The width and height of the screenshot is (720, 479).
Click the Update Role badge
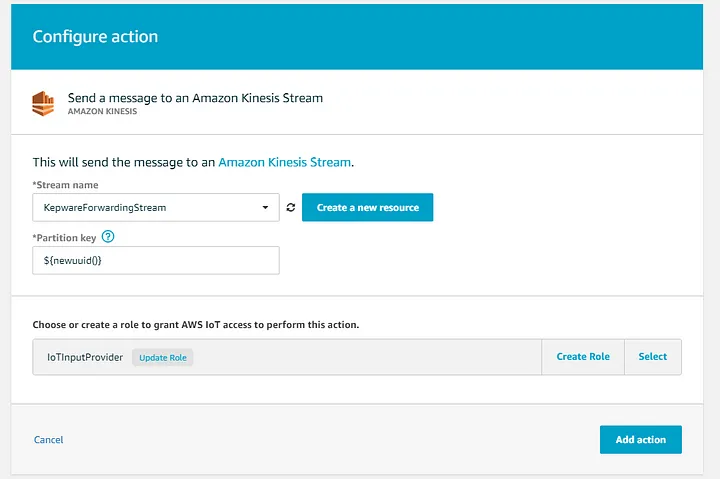163,357
